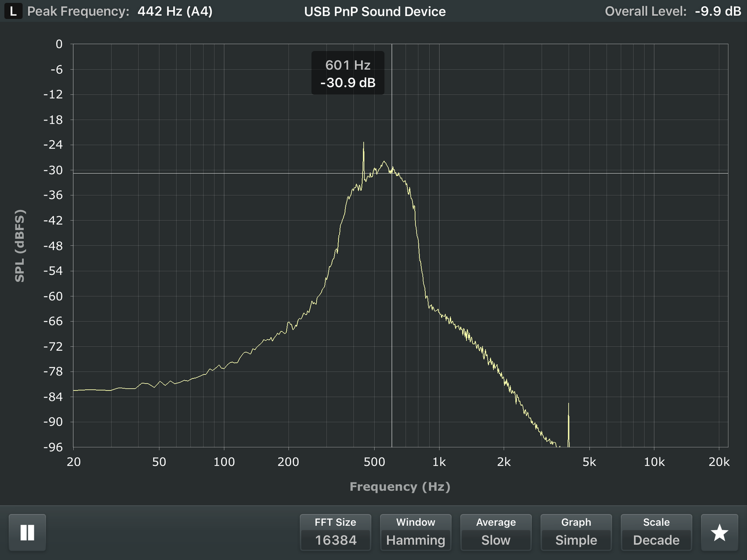
Task: Change FFT size from 16384
Action: [x=335, y=540]
